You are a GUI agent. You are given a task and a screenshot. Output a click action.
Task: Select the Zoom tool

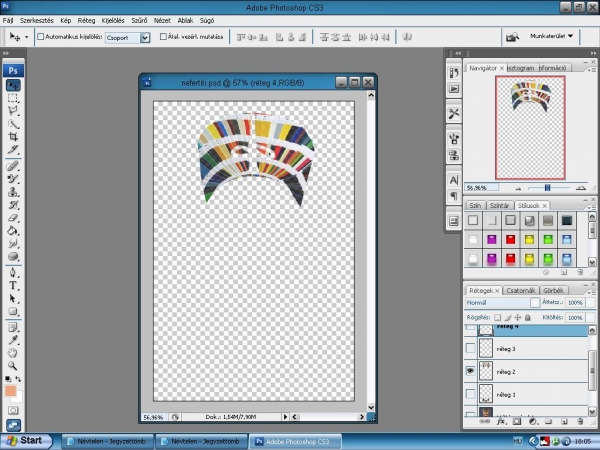[x=13, y=366]
